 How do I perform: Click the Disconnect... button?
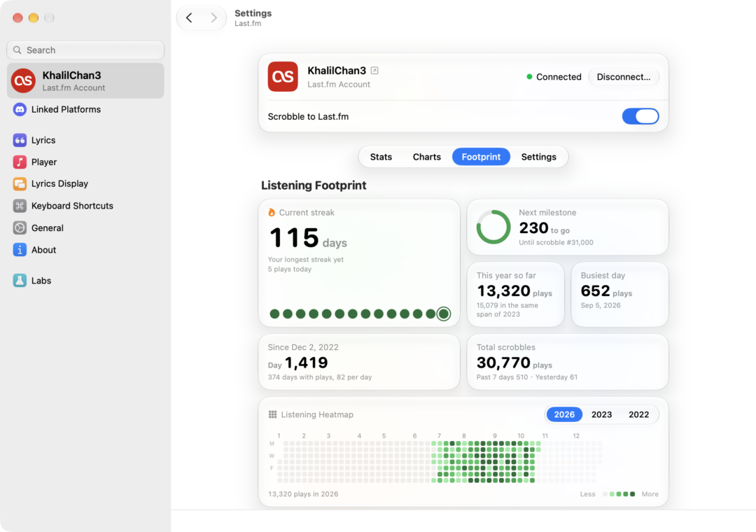click(x=624, y=77)
